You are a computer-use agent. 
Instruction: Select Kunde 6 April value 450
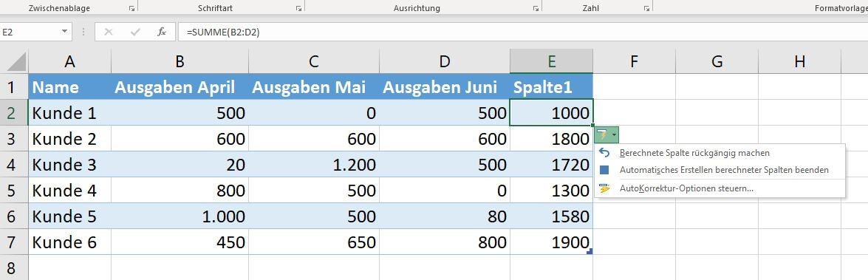(x=180, y=242)
